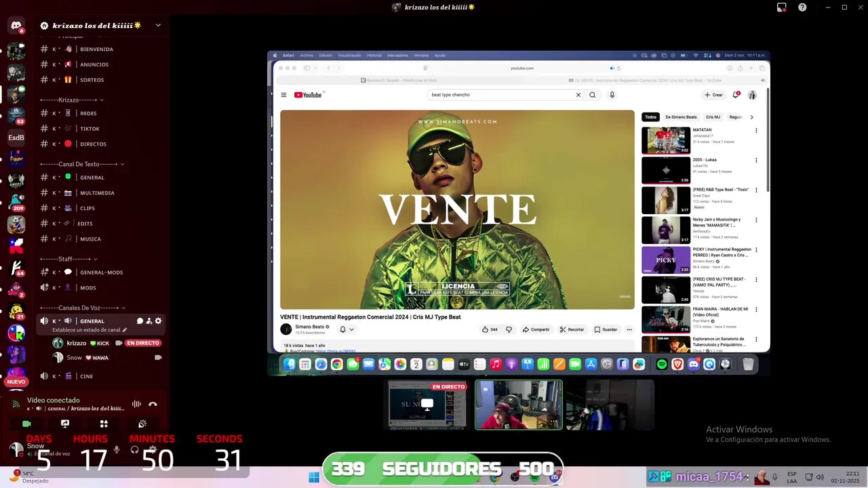Collapse the Canales De Voz category
This screenshot has height=488, width=868.
click(x=83, y=308)
